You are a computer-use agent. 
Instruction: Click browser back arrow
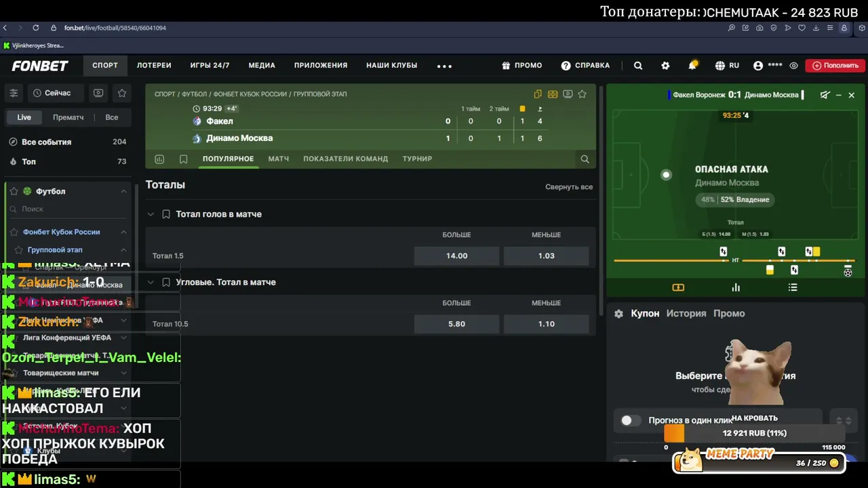[x=5, y=28]
